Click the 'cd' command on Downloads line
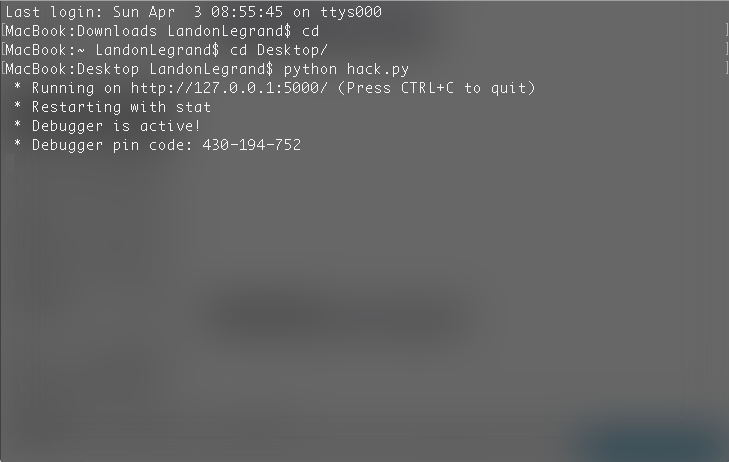 (311, 31)
